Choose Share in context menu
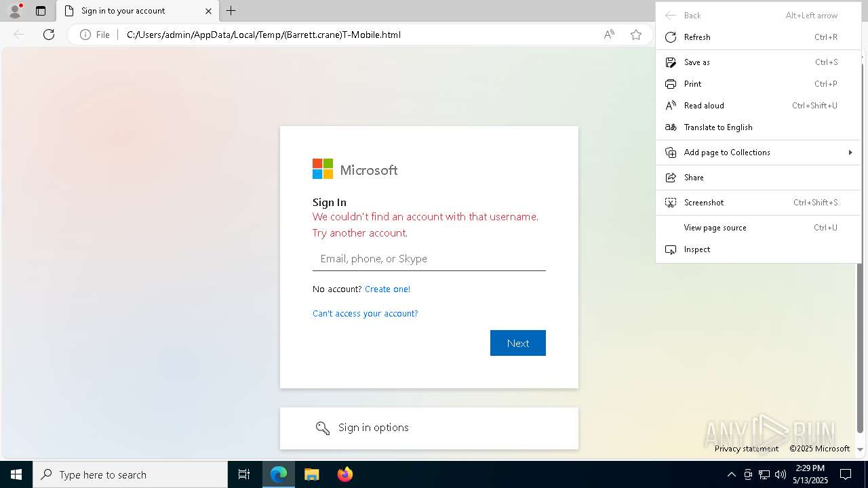The width and height of the screenshot is (868, 488). 758,178
